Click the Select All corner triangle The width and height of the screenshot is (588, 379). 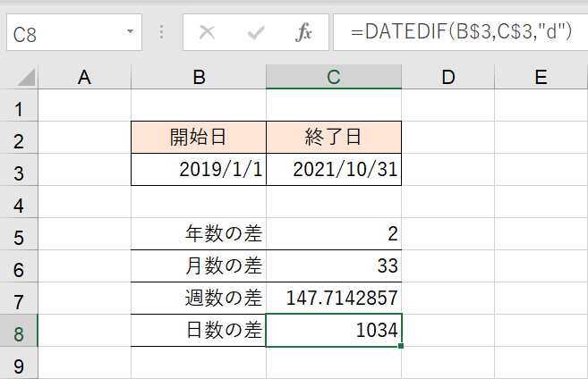click(x=26, y=77)
